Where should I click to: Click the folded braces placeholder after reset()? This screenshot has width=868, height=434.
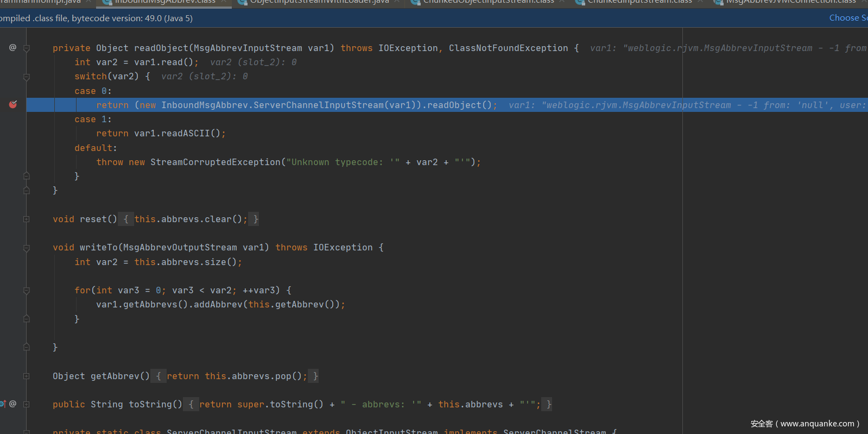pyautogui.click(x=126, y=219)
